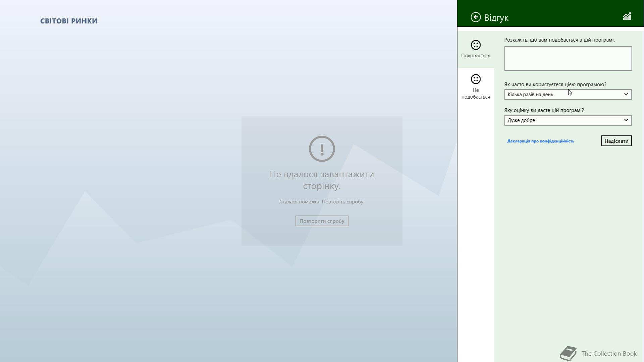Viewport: 644px width, 362px height.
Task: Select the smiley Подобається feedback tab
Action: [x=476, y=50]
